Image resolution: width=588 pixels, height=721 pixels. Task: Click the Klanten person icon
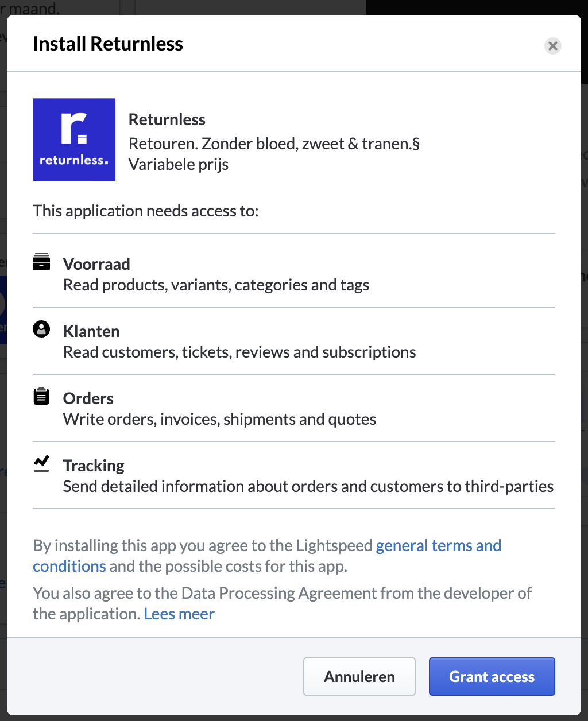pyautogui.click(x=41, y=329)
